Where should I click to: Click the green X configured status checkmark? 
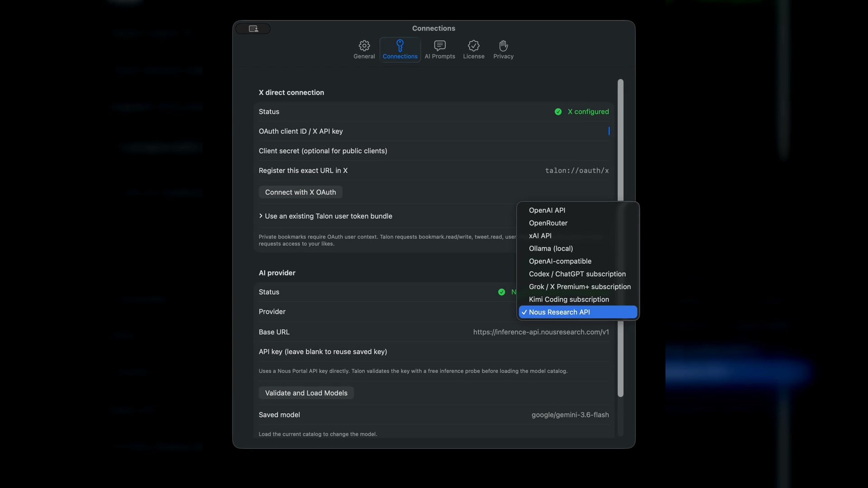tap(558, 112)
